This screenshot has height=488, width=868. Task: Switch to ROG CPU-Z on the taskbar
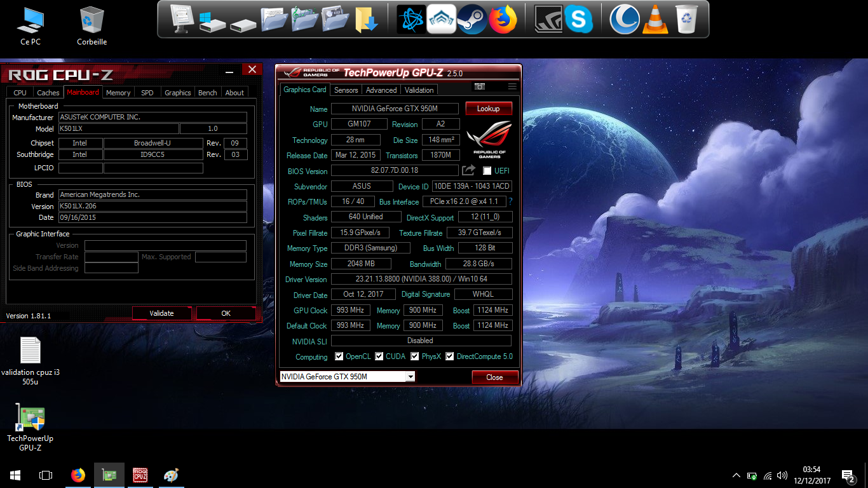coord(140,475)
